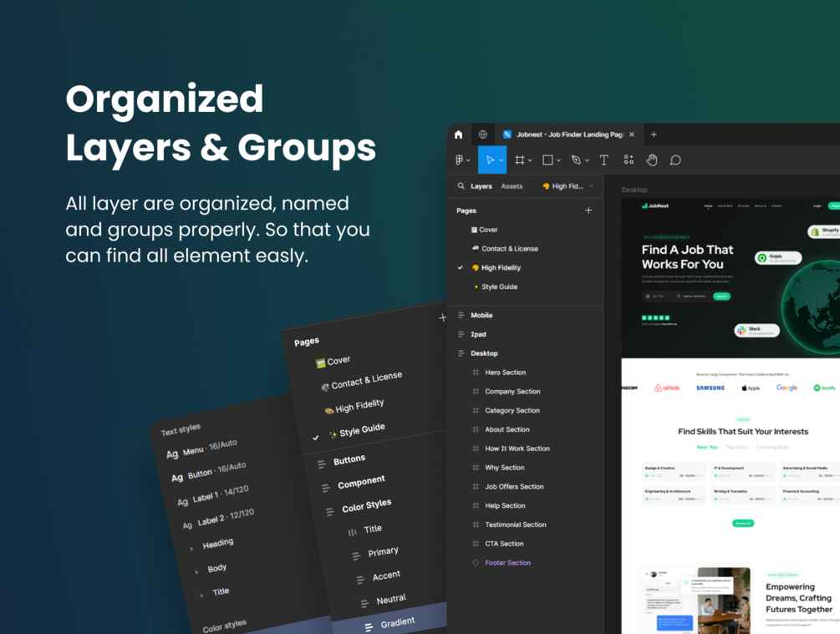This screenshot has height=634, width=840.
Task: Select the Frame tool
Action: pyautogui.click(x=520, y=160)
